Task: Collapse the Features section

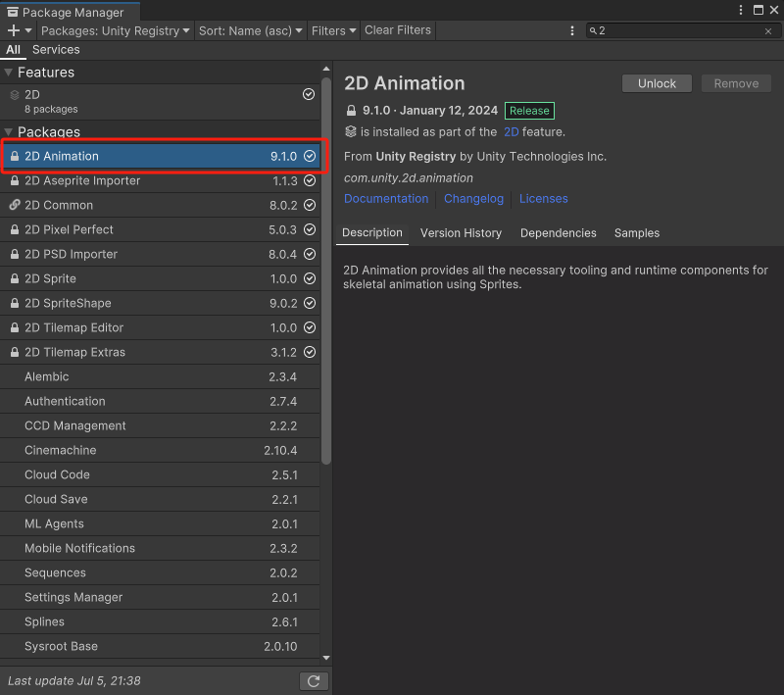Action: pyautogui.click(x=9, y=73)
